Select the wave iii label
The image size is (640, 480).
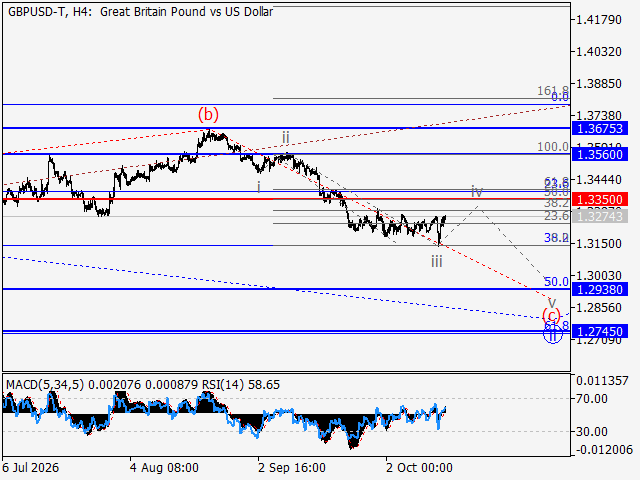point(437,261)
